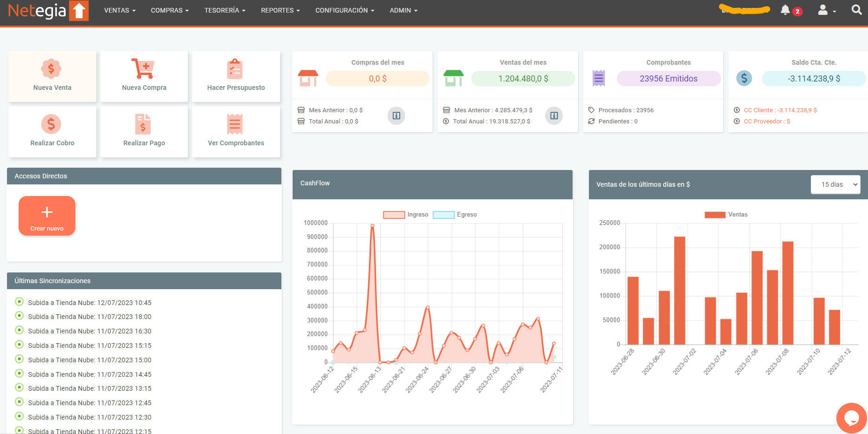Click Procesados : 23956 text

click(626, 110)
